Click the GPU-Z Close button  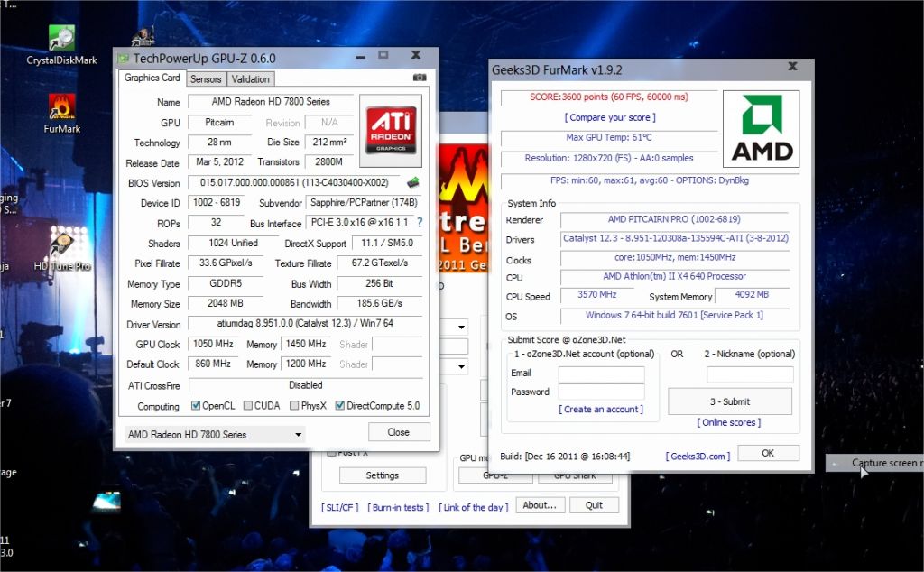tap(399, 432)
